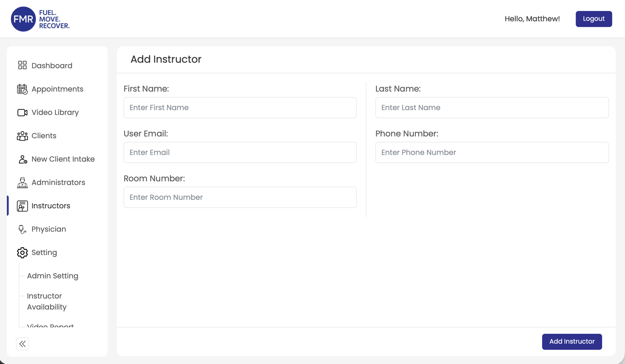Screen dimensions: 625x364
Task: Submit with the Add Instructor button
Action: [x=572, y=342]
